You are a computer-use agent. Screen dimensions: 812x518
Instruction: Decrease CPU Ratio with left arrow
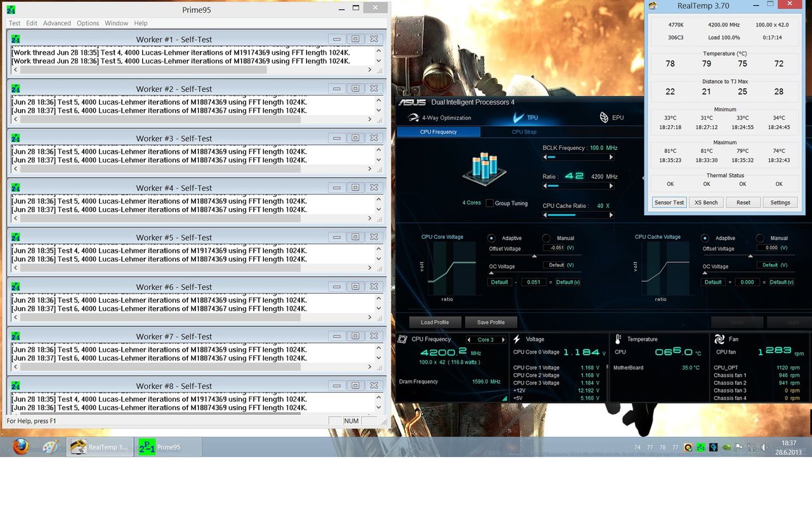545,186
